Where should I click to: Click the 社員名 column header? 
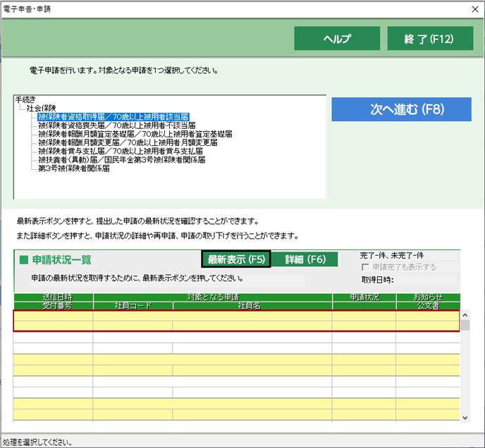pyautogui.click(x=252, y=306)
